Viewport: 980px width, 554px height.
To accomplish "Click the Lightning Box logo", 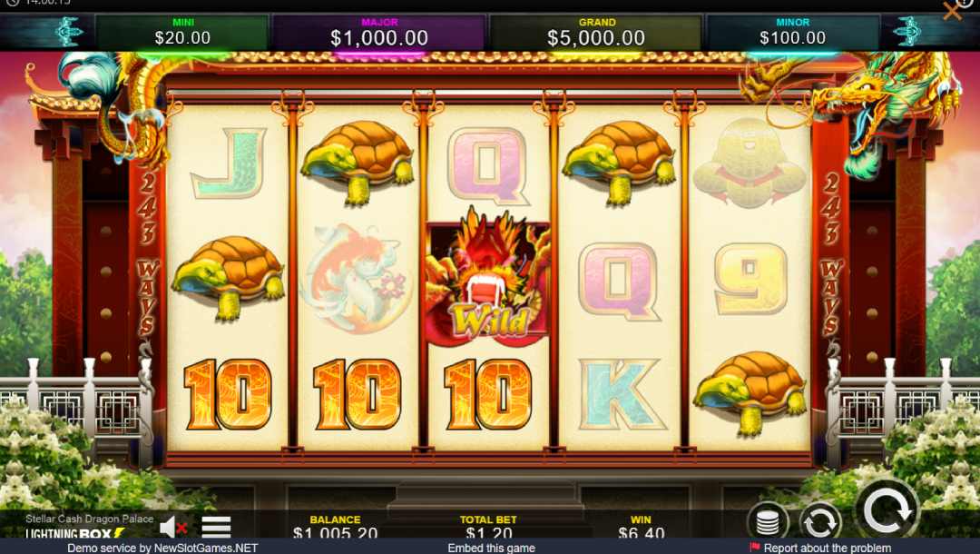I will pyautogui.click(x=75, y=533).
